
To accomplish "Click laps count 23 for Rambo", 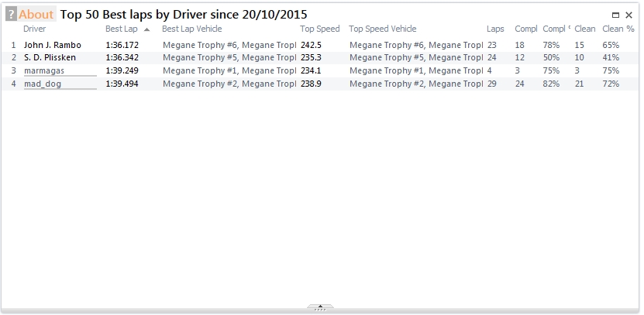I will point(492,45).
